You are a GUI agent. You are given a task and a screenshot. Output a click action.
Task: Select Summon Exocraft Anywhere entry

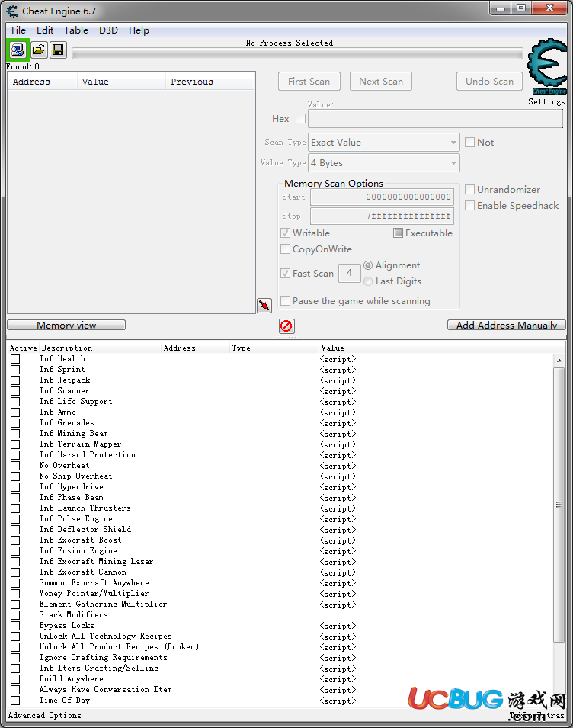[x=94, y=583]
